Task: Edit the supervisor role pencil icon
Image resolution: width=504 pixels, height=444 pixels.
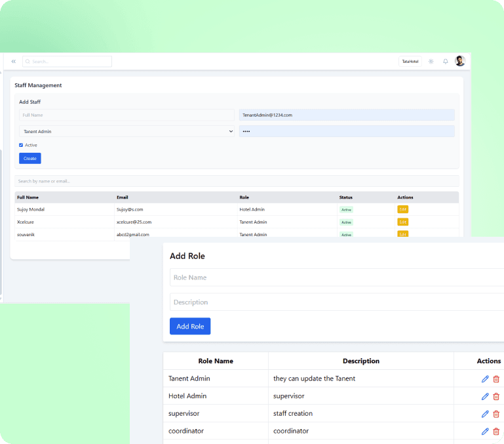Action: pyautogui.click(x=485, y=414)
